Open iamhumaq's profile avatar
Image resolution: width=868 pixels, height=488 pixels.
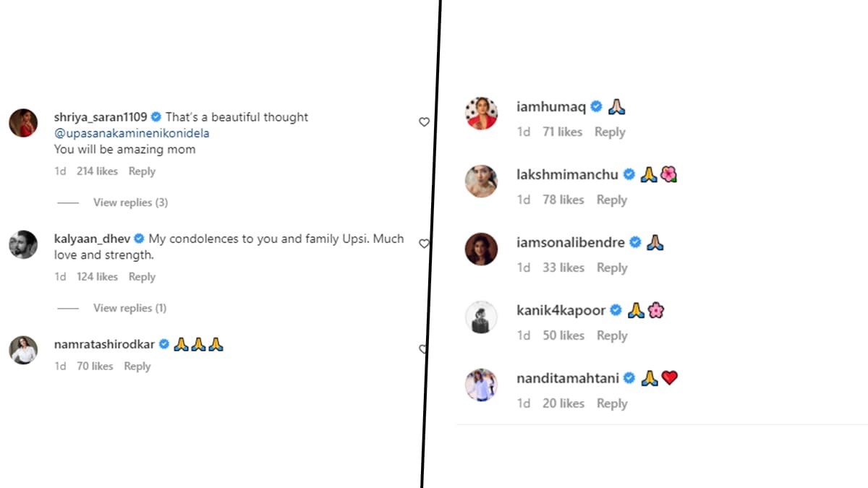click(481, 114)
